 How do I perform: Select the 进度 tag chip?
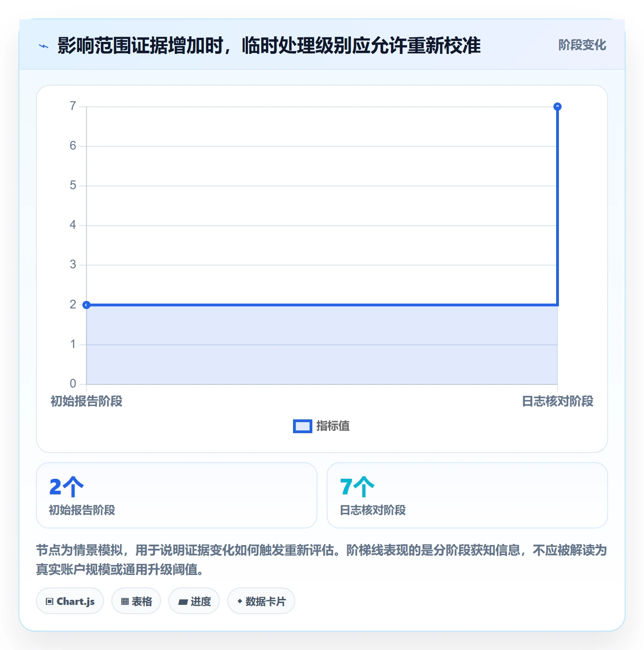point(194,601)
